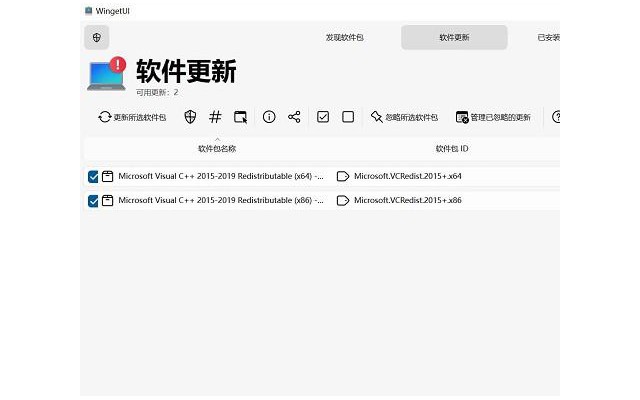
Task: Click the ID tag icon for VCRedist x64
Action: [x=343, y=176]
